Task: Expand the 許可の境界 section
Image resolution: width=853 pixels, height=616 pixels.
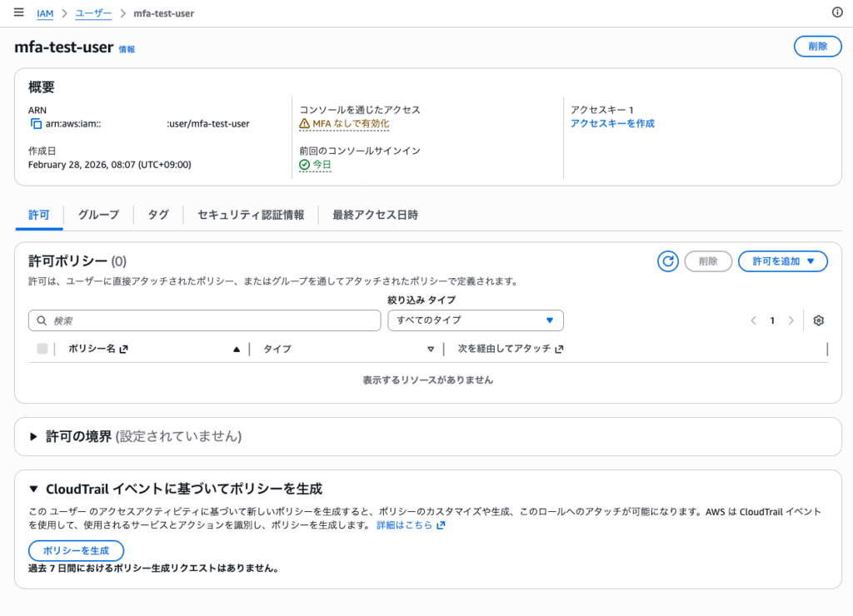Action: click(x=34, y=436)
